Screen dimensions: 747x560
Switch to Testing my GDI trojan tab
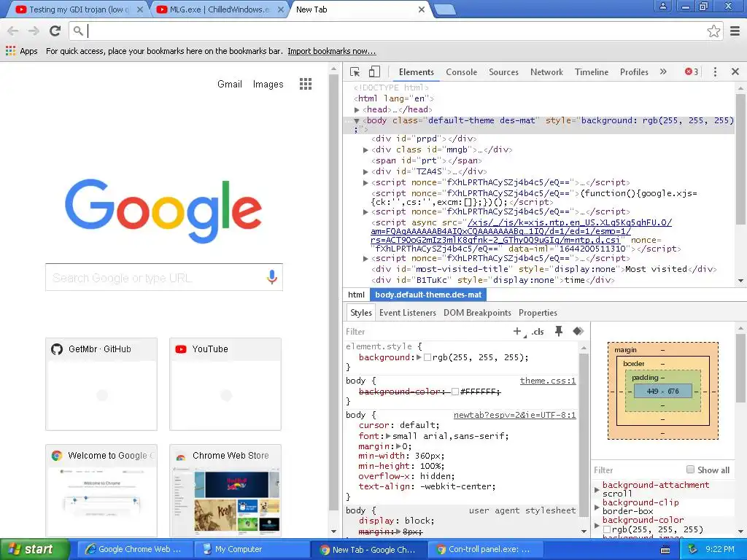(x=79, y=9)
